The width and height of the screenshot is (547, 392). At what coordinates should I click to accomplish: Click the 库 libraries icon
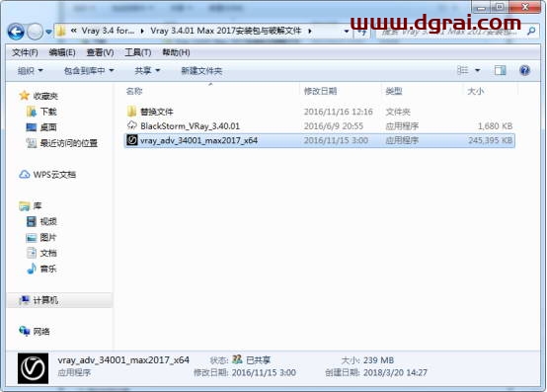click(24, 205)
